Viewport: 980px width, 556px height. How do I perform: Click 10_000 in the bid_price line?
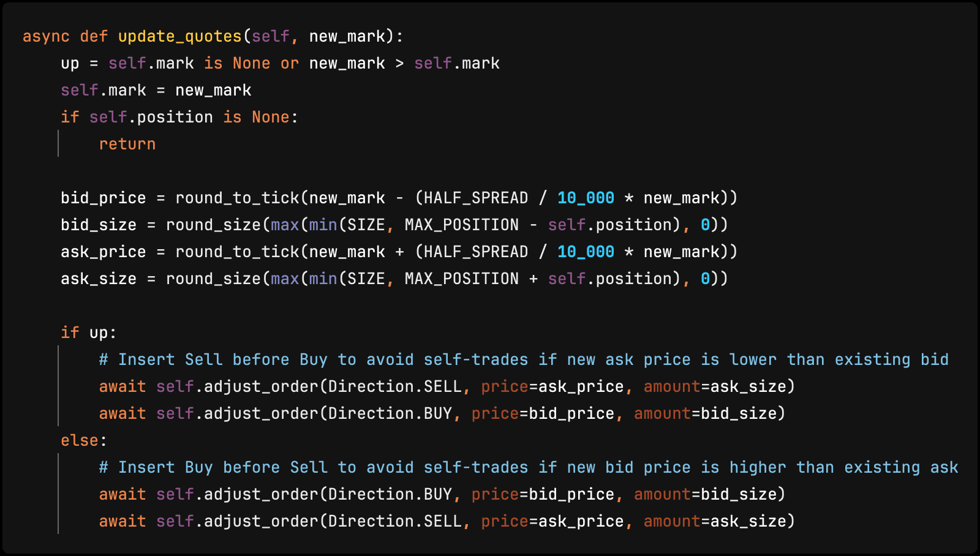tap(586, 198)
